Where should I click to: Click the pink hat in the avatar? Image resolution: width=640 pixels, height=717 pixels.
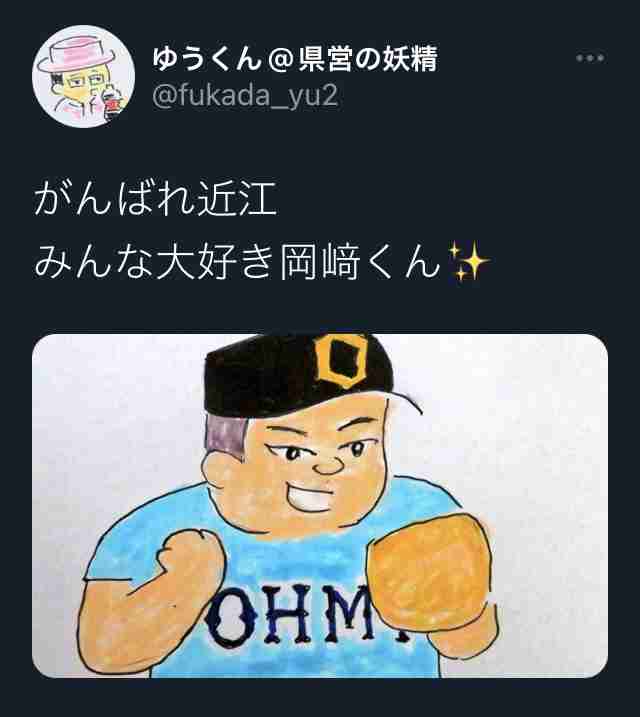point(76,54)
